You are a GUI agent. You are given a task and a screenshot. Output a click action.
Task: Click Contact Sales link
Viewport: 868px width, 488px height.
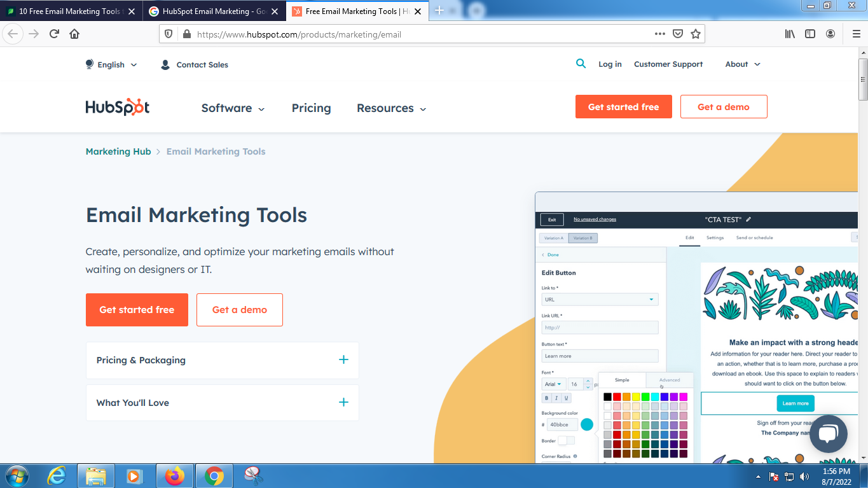(195, 64)
